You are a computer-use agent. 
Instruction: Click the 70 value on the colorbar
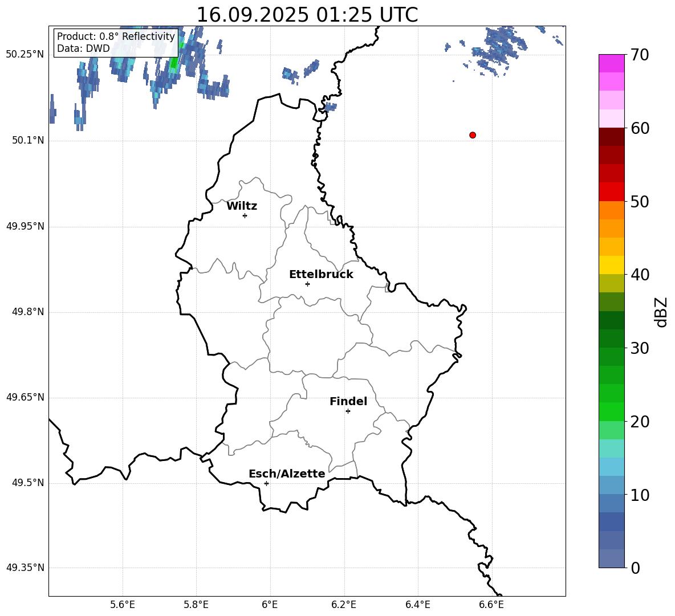640,55
